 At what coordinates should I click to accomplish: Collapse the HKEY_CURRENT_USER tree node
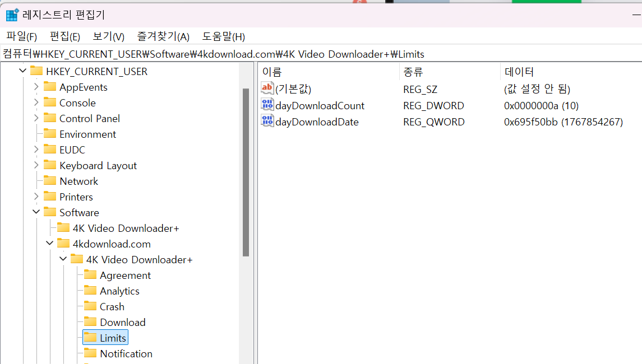23,71
